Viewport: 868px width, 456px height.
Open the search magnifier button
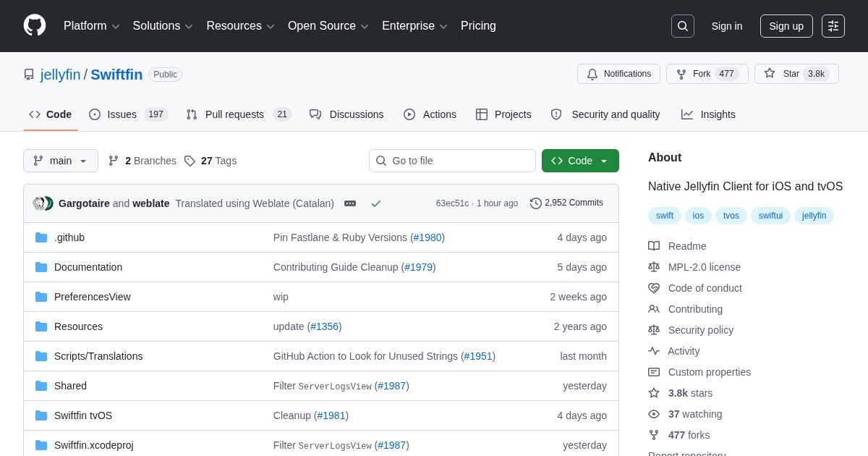(x=683, y=26)
